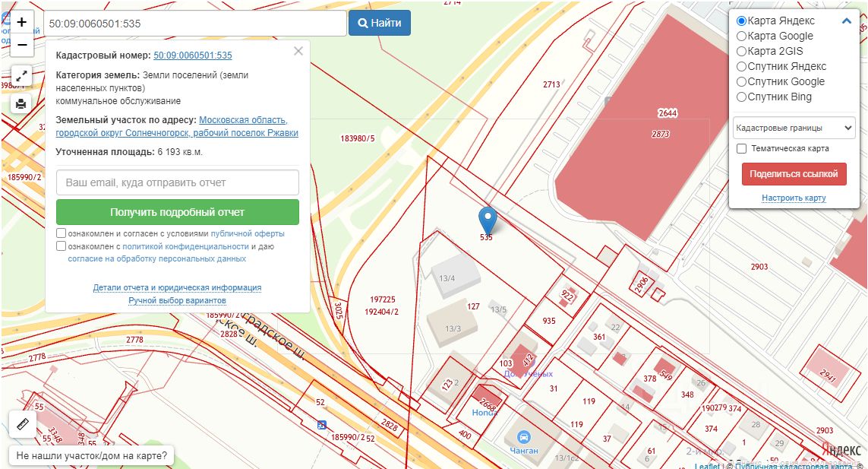
Task: Click the cadastral number search field
Action: coord(195,24)
